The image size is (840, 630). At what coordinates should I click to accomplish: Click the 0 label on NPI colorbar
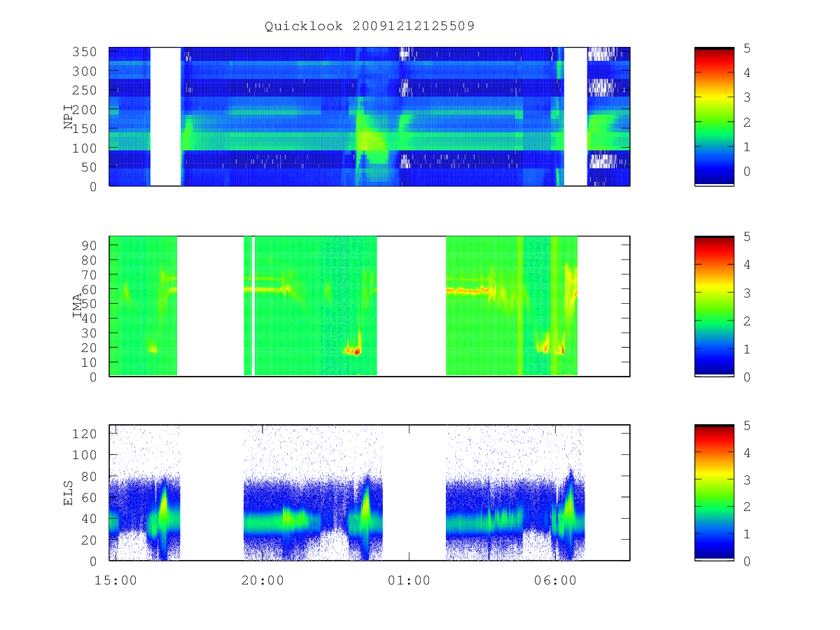[747, 171]
